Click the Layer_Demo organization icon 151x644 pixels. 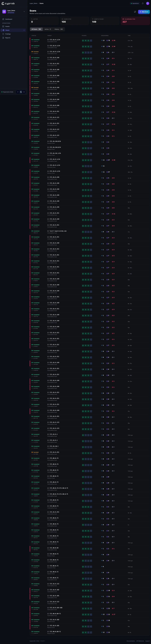pyautogui.click(x=4, y=12)
